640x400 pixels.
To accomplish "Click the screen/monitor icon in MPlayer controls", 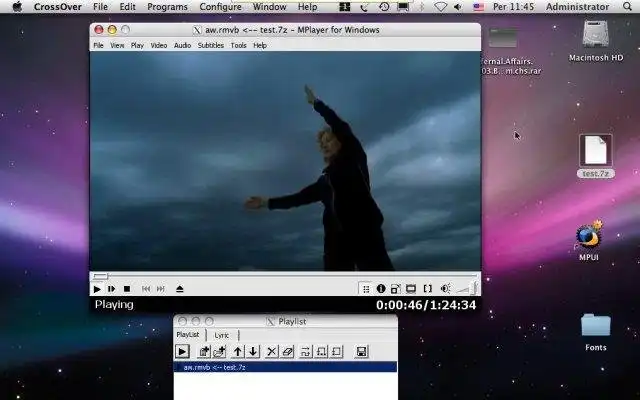I will coord(411,289).
